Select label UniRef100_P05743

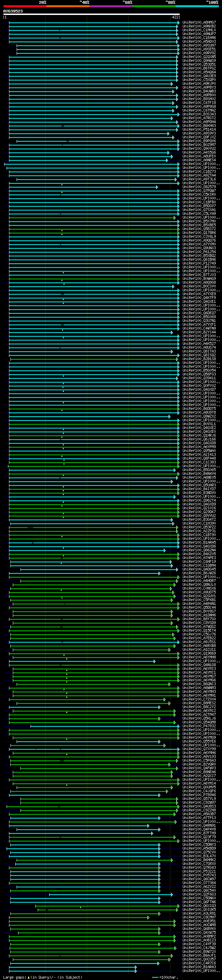pyautogui.click(x=199, y=875)
